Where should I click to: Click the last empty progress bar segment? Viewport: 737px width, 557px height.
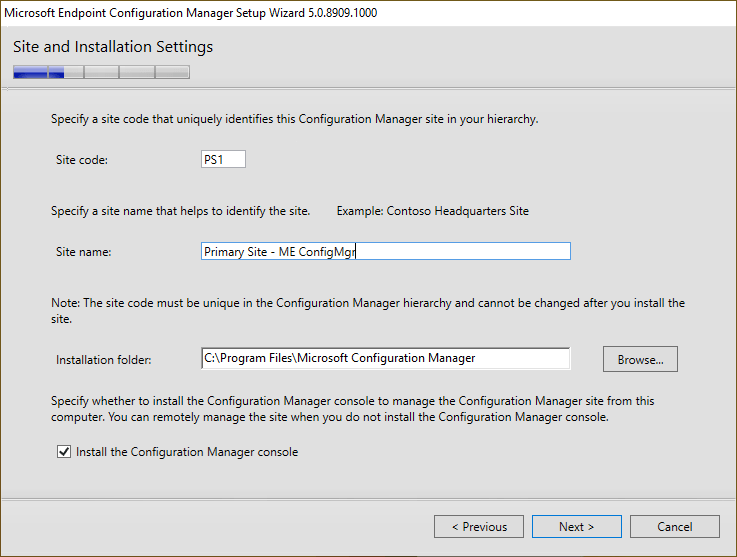tap(172, 72)
